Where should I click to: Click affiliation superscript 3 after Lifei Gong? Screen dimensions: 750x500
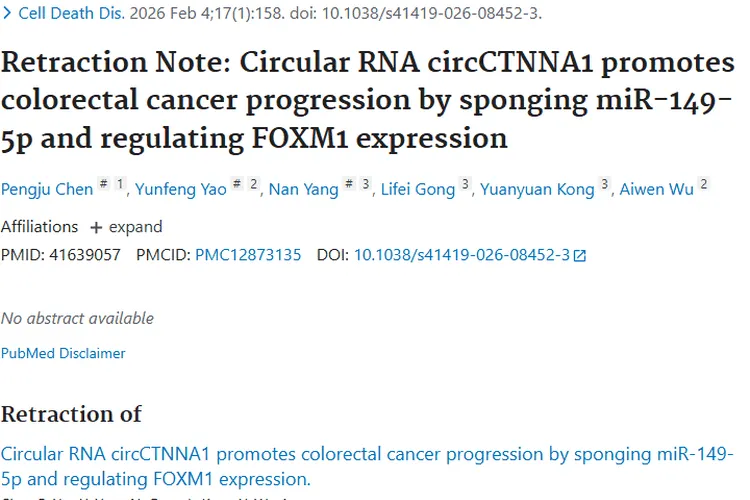[x=465, y=185]
